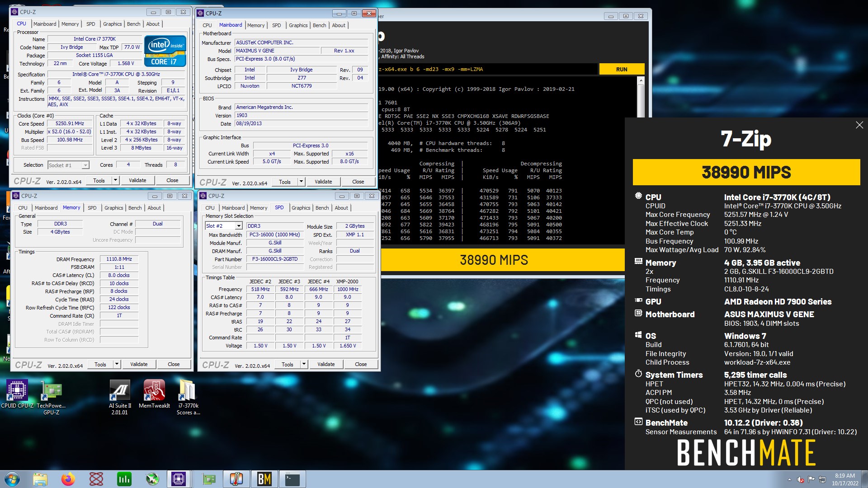Click Validate in the CPU tab window
This screenshot has width=868, height=488.
tap(137, 180)
